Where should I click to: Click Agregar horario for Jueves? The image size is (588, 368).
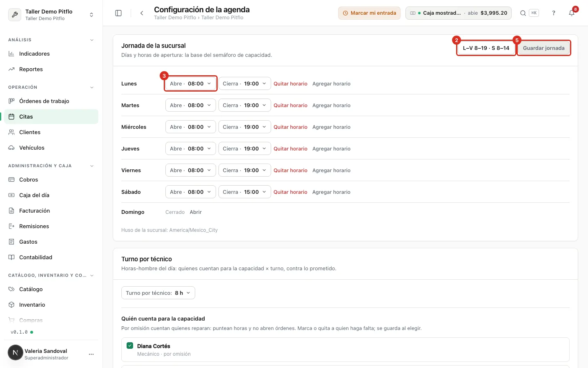[332, 148]
